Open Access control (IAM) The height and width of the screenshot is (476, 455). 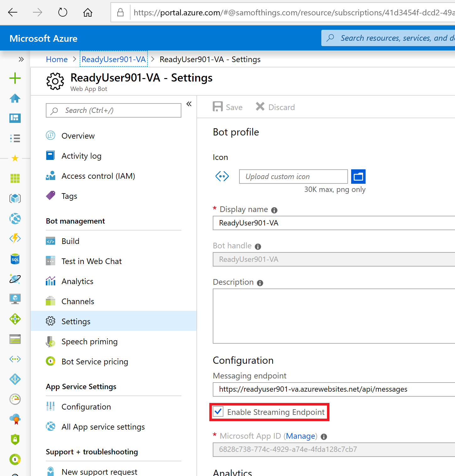114,176
